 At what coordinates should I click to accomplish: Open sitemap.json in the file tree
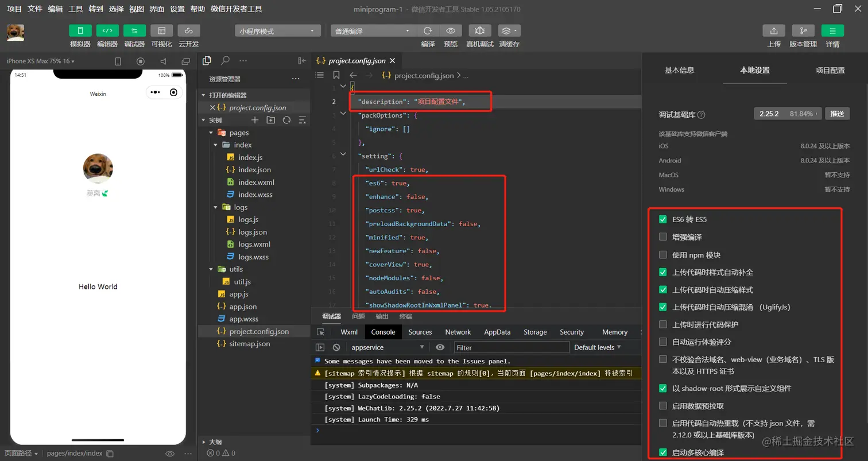coord(250,344)
